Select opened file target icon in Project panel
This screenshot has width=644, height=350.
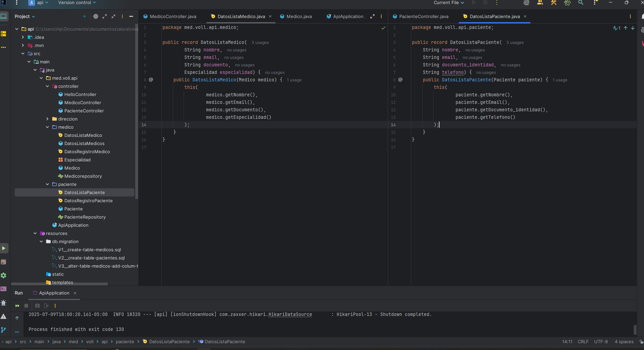pyautogui.click(x=96, y=16)
